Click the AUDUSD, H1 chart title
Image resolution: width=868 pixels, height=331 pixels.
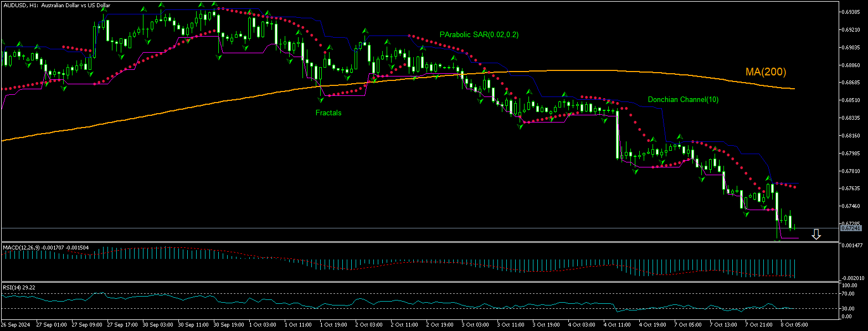(x=57, y=5)
